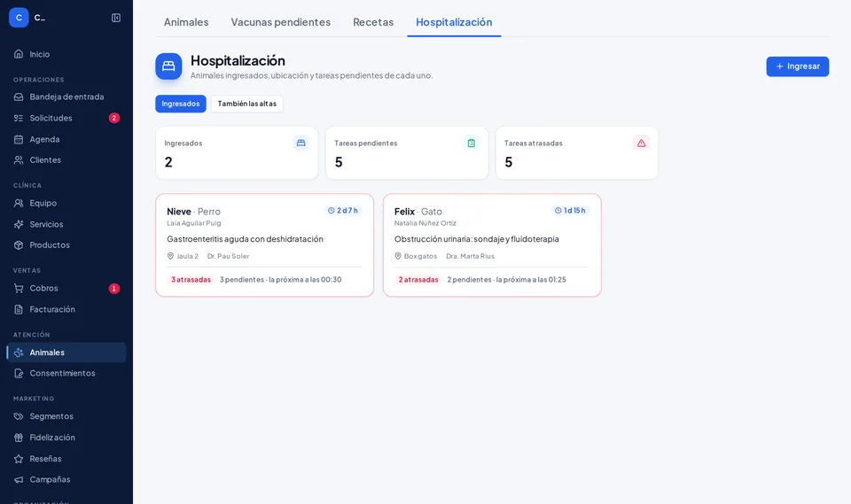Click the blue C workspace logo
The height and width of the screenshot is (504, 851).
pyautogui.click(x=19, y=18)
